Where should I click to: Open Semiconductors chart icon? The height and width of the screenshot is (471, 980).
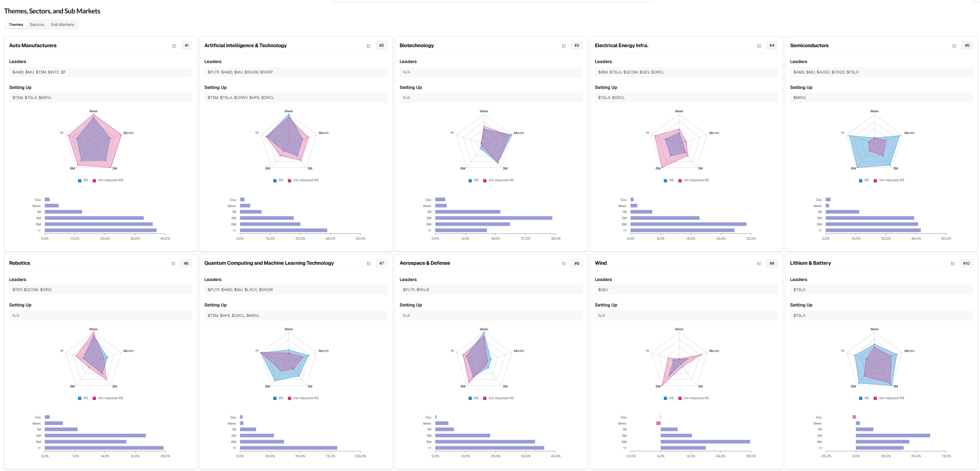pyautogui.click(x=955, y=46)
